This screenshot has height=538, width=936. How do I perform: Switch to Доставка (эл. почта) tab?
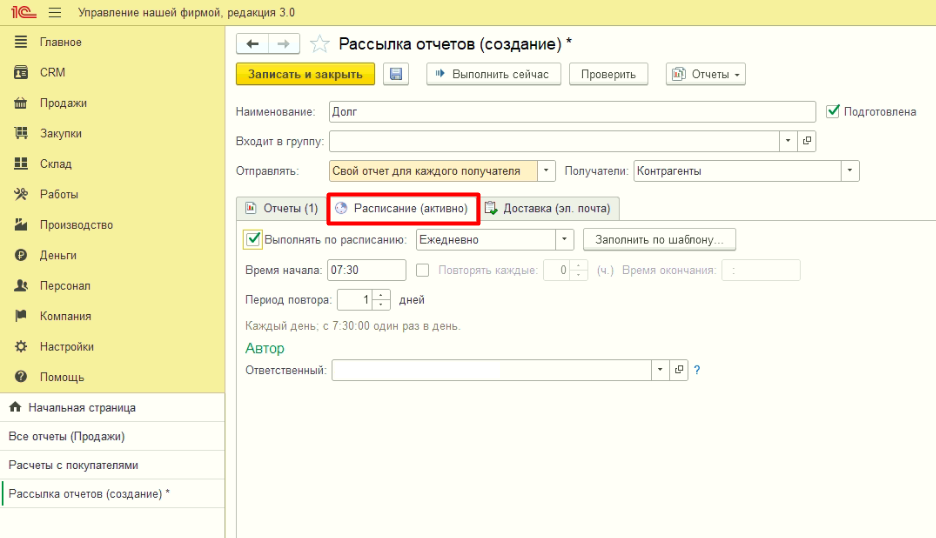coord(548,208)
